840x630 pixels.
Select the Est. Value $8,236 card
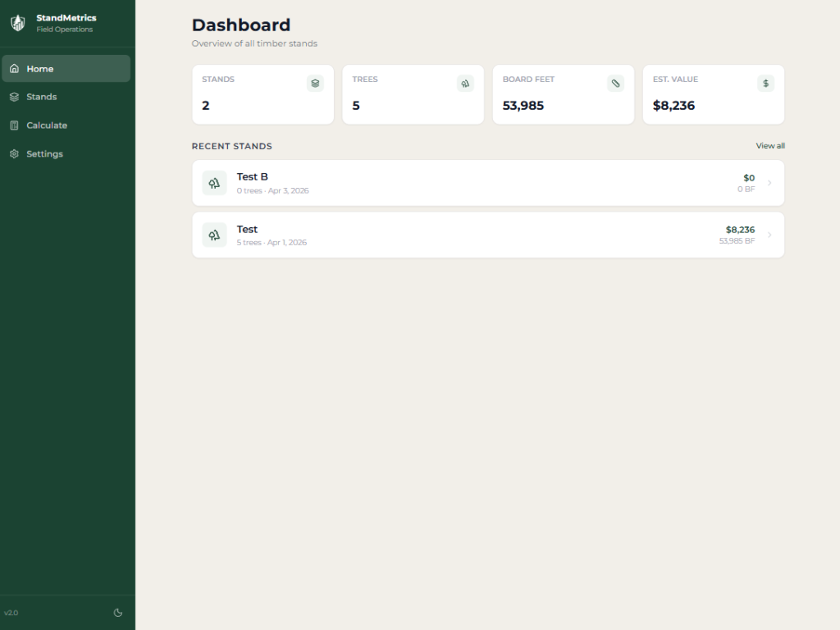(x=713, y=95)
